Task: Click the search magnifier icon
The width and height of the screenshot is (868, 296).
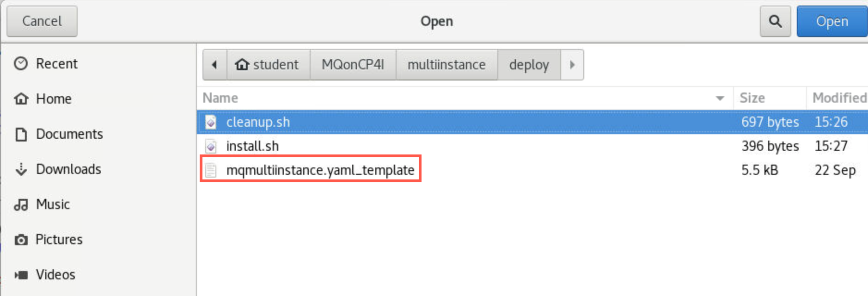Action: pyautogui.click(x=775, y=21)
